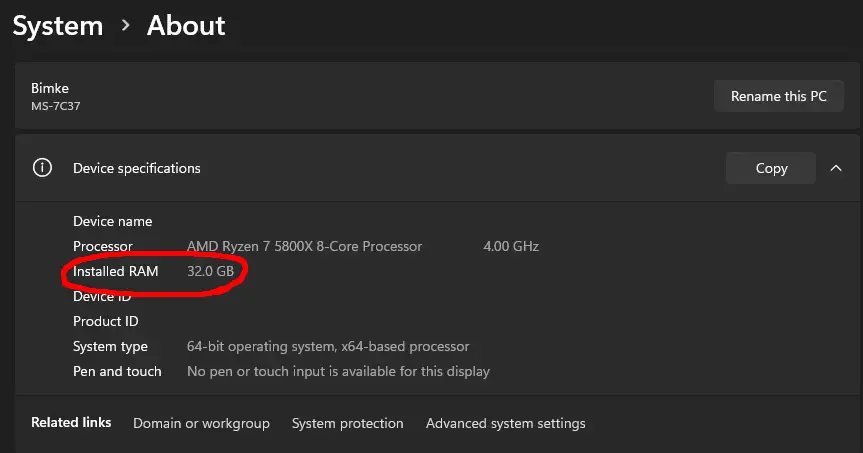The image size is (863, 453).
Task: Open the Domain or workgroup link
Action: click(201, 423)
